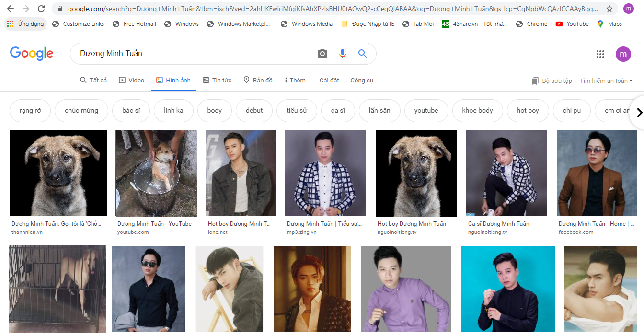
Task: Bookmark this page with the star icon
Action: 609,9
